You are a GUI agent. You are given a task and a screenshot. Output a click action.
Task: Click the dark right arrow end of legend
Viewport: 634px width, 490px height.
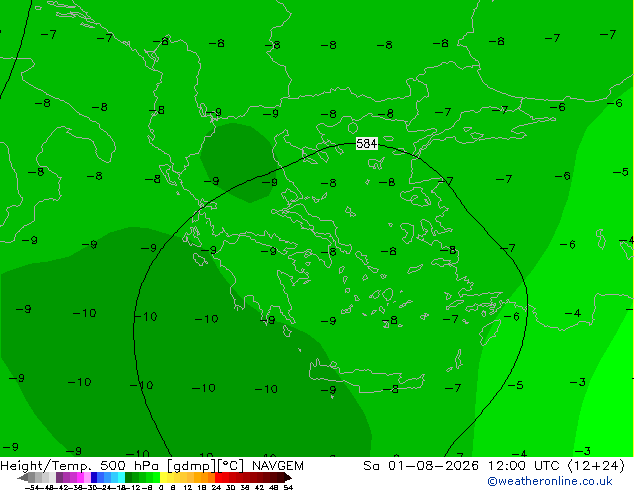(288, 478)
